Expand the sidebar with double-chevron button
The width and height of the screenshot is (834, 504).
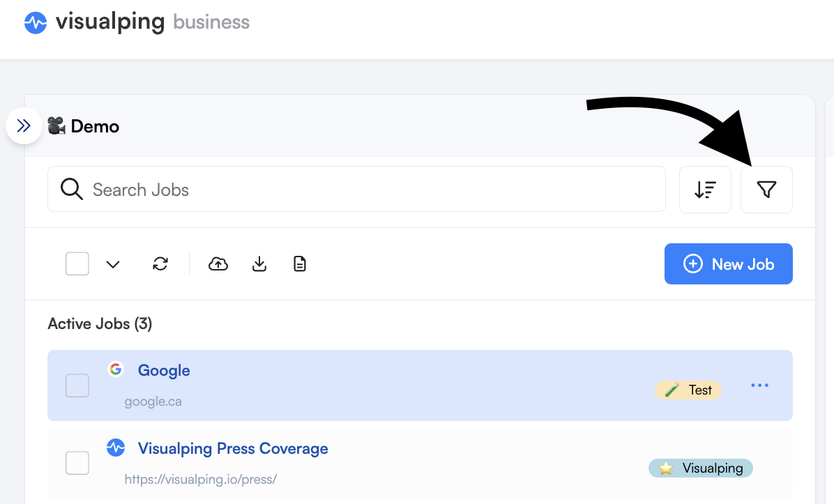pos(24,126)
